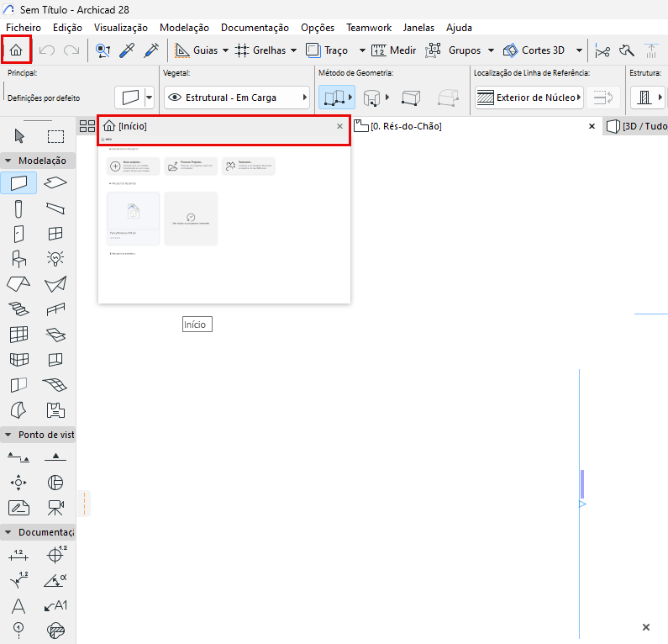
Task: Redo the last action
Action: (71, 50)
